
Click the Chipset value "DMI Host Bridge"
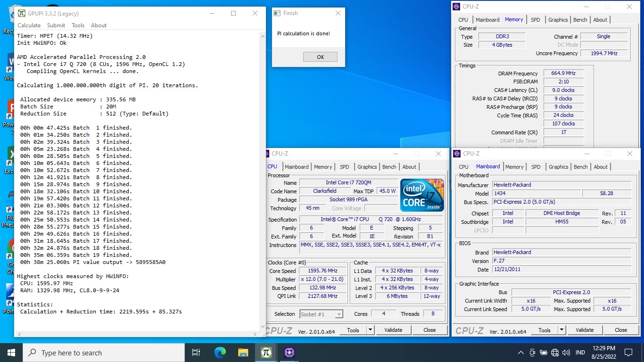point(561,214)
